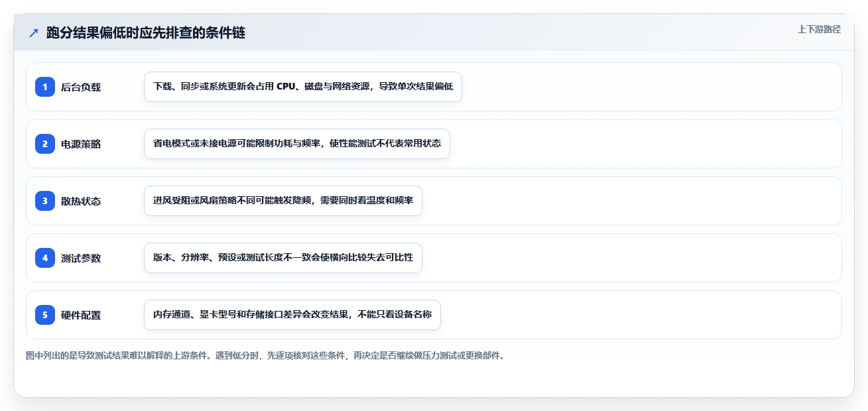Select the 硬件配置 label
This screenshot has width=868, height=411.
(x=81, y=315)
